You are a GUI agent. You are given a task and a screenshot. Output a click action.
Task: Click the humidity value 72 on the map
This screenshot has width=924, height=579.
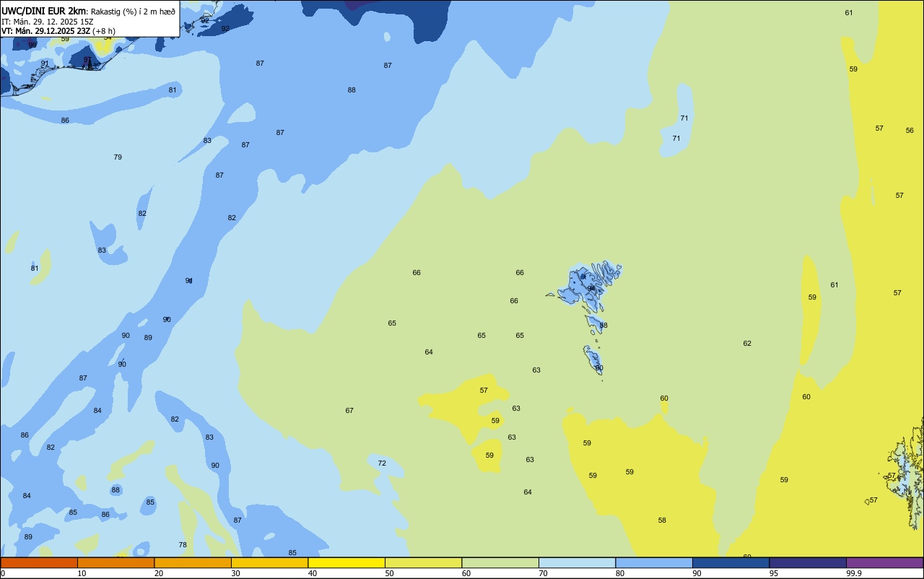coord(382,463)
